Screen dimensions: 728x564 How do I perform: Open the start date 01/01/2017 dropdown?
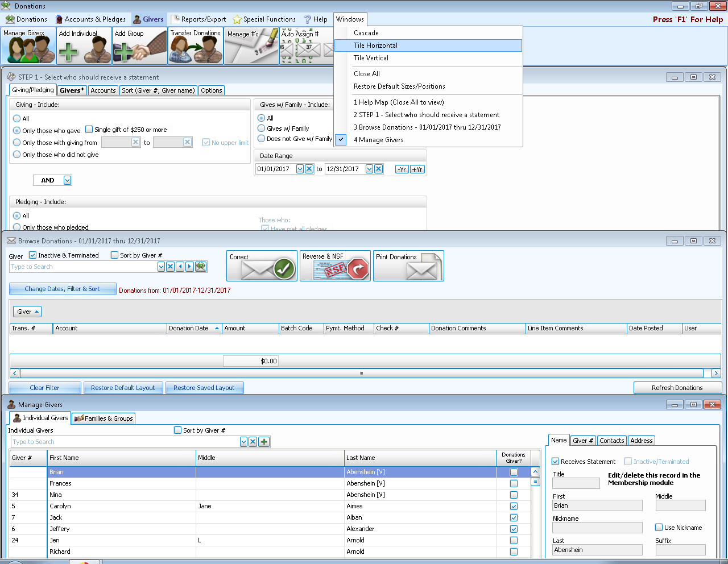click(300, 169)
